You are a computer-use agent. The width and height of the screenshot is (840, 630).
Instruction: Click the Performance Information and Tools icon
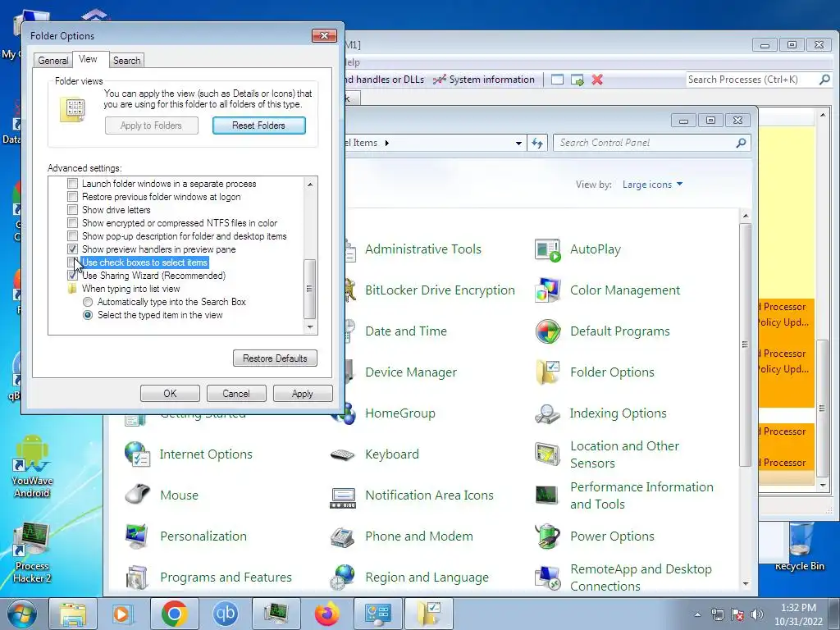pyautogui.click(x=547, y=495)
